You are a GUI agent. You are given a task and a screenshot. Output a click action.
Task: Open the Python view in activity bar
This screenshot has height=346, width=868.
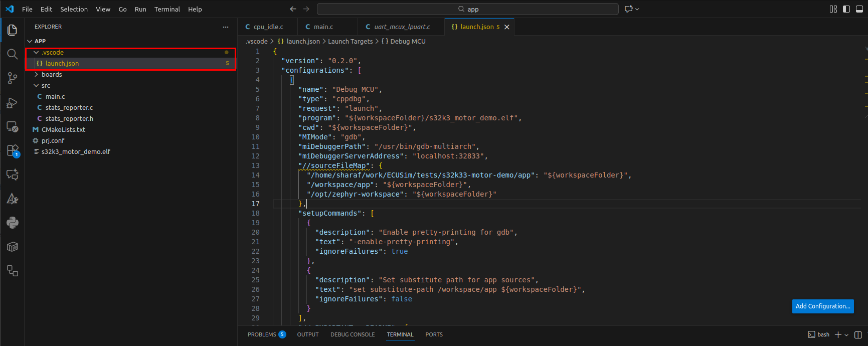coord(13,223)
